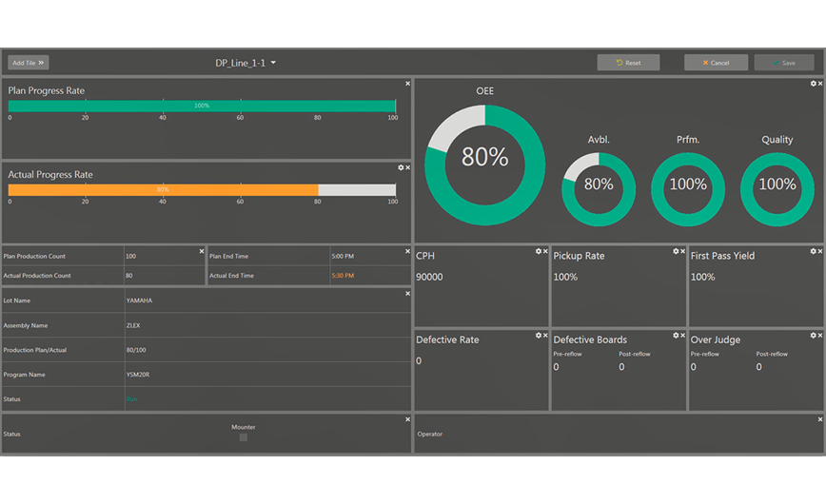826x504 pixels.
Task: Open settings gear on OEE tile
Action: [813, 84]
